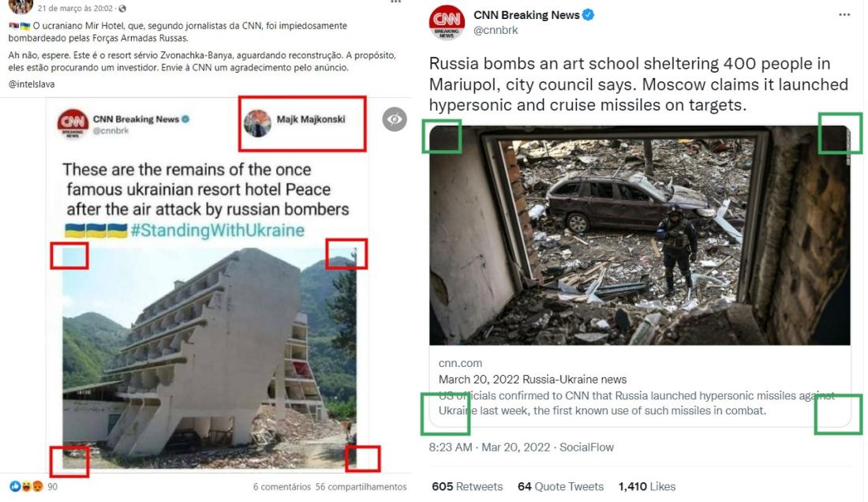
Task: Click the @cnnbrk handle under tweet author
Action: [496, 31]
